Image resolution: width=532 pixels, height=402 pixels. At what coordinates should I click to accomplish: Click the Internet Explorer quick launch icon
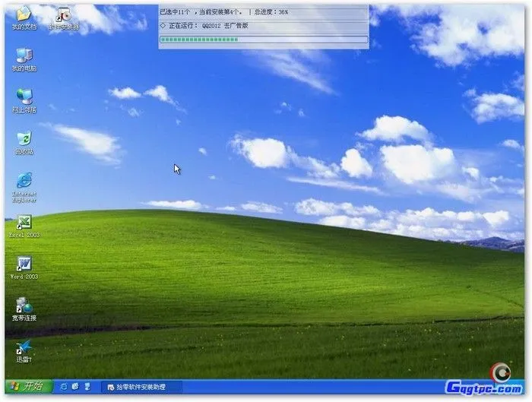pos(63,386)
